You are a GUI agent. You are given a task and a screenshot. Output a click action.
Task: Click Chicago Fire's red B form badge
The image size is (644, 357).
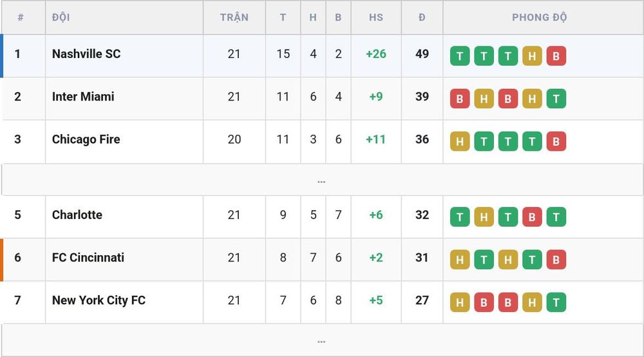556,141
